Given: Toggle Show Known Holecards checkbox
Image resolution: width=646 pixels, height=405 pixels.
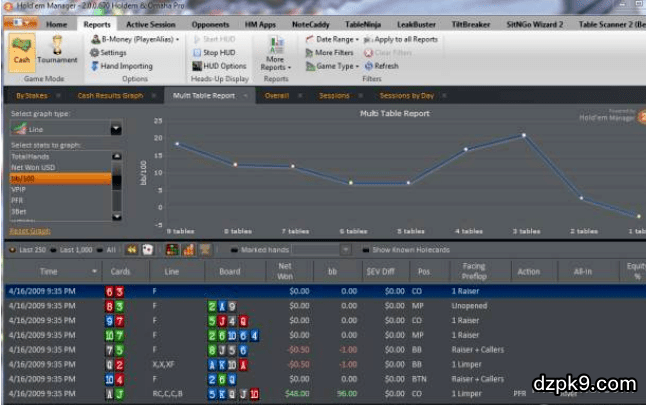Looking at the screenshot, I should pyautogui.click(x=365, y=249).
